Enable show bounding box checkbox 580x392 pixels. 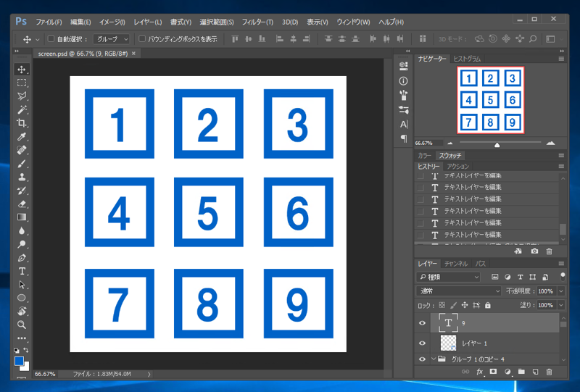[141, 38]
